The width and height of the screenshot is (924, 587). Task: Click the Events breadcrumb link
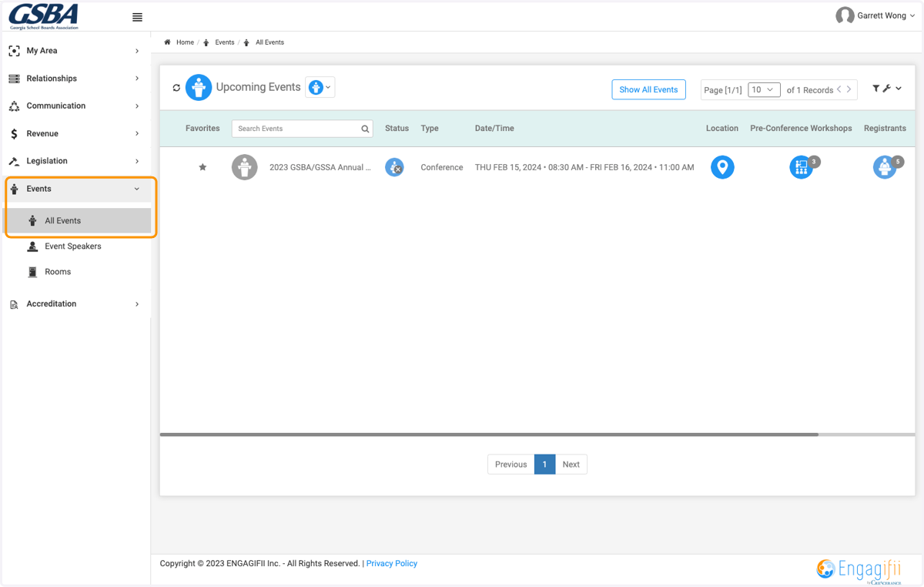pos(225,42)
